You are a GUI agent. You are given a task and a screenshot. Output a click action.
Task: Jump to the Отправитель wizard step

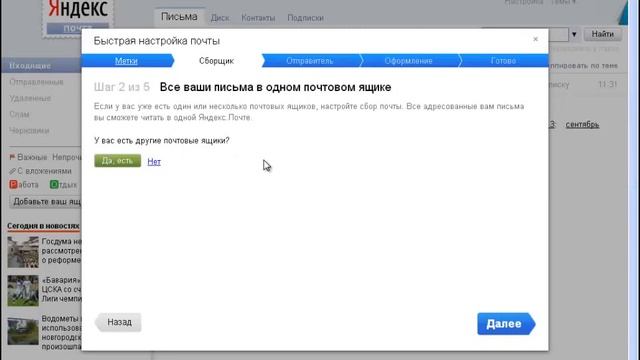(x=309, y=61)
